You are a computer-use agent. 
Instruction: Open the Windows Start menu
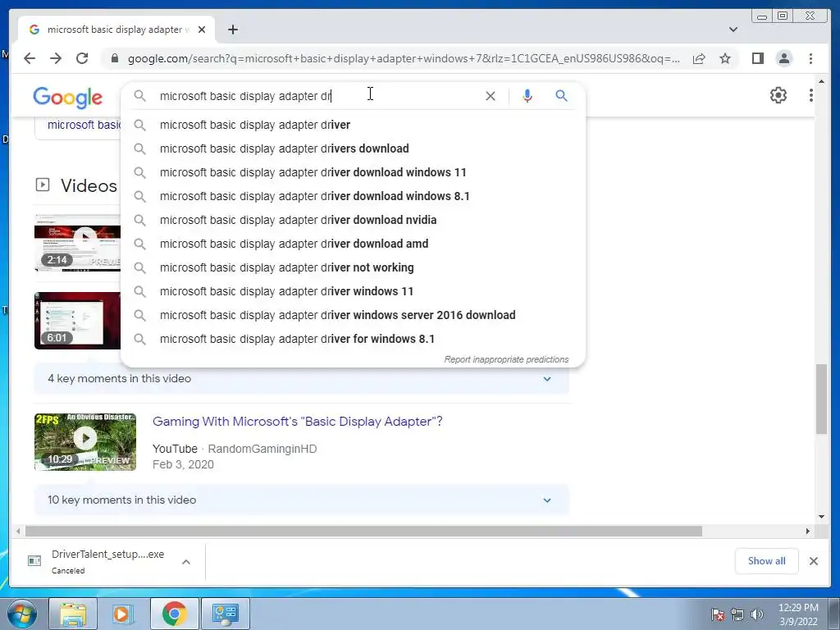pos(21,614)
